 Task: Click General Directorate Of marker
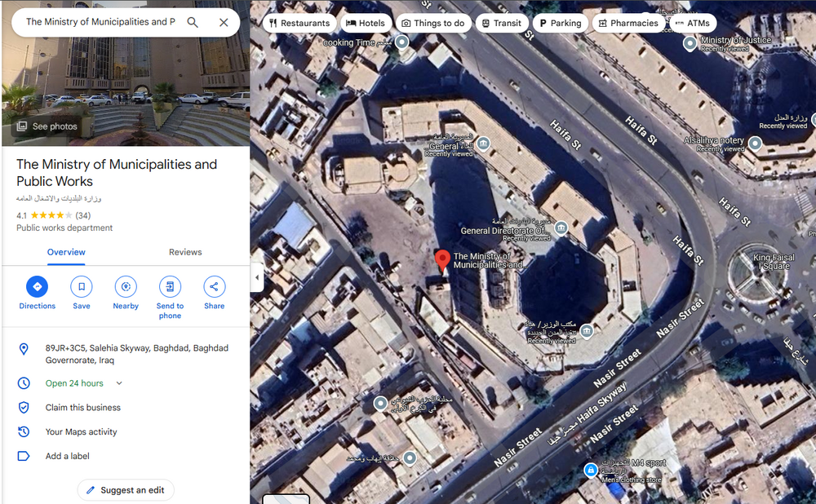click(561, 228)
